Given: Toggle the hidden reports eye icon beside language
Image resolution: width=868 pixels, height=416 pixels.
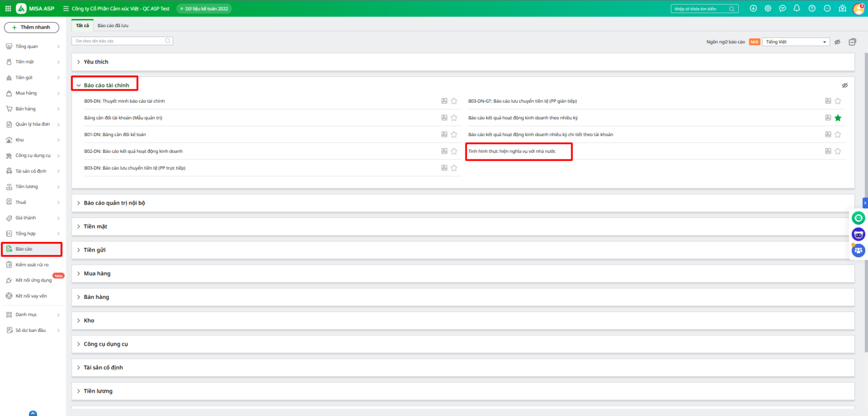Looking at the screenshot, I should click(x=837, y=42).
